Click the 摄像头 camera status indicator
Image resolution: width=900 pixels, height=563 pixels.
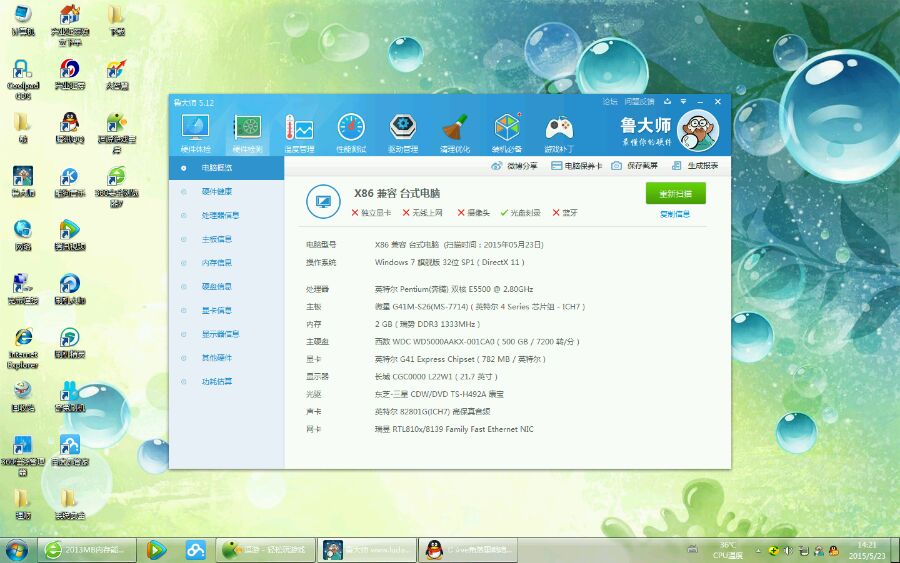click(474, 213)
